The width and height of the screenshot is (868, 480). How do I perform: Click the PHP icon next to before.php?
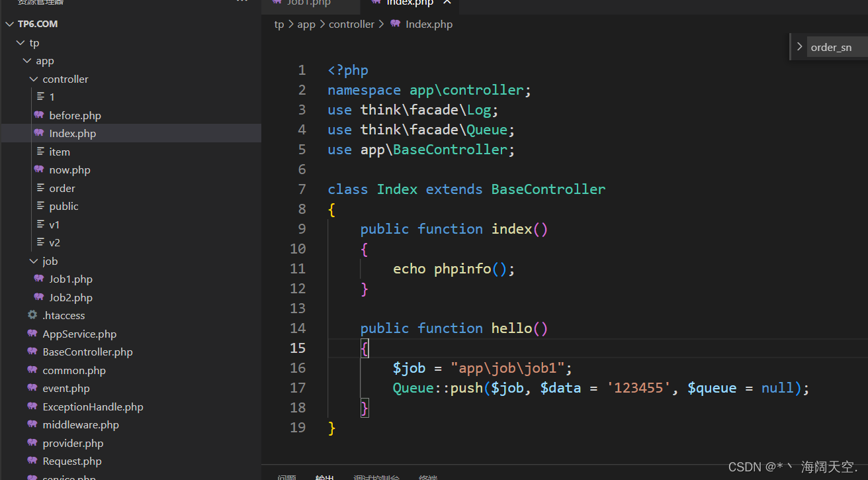38,115
